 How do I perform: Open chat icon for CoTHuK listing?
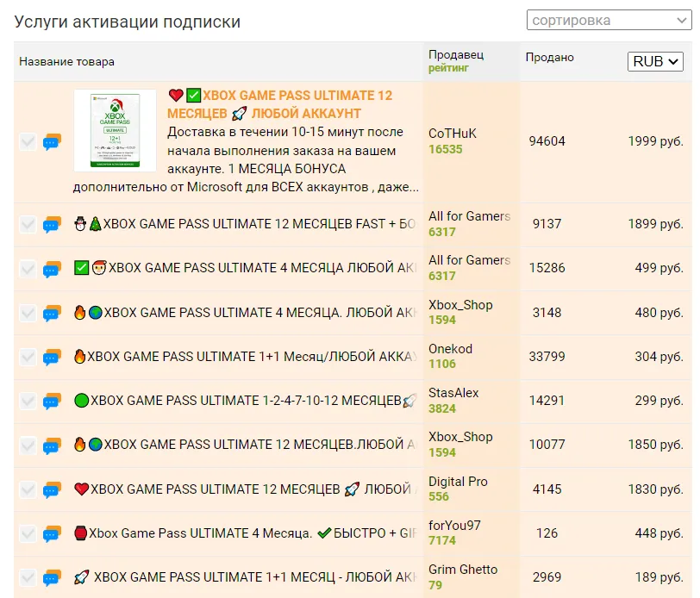[52, 142]
